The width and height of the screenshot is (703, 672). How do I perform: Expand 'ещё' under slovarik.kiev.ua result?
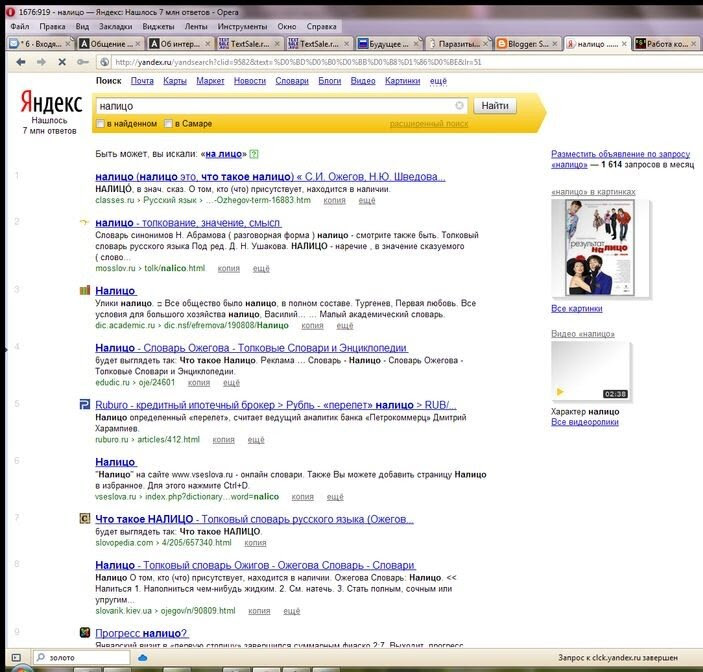291,611
